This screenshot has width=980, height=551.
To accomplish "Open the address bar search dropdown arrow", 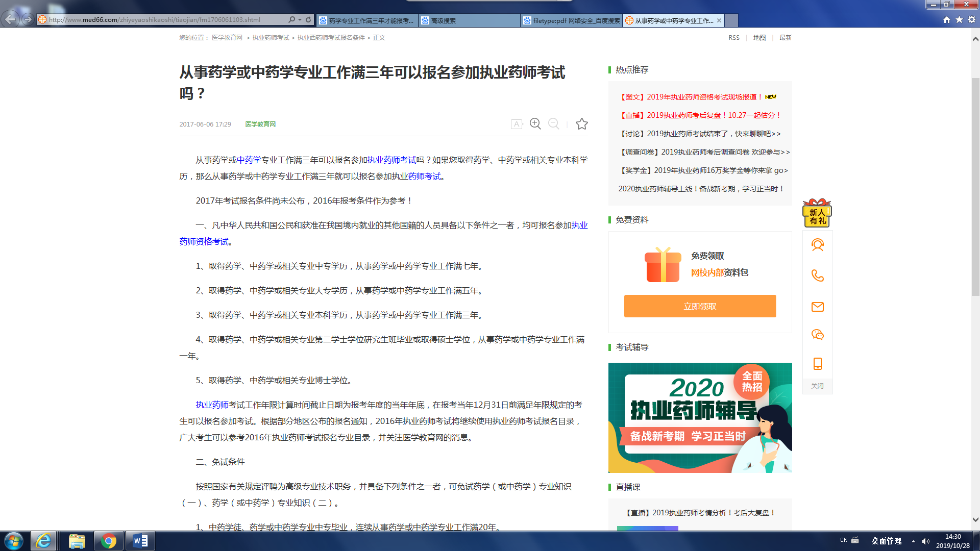I will click(300, 19).
